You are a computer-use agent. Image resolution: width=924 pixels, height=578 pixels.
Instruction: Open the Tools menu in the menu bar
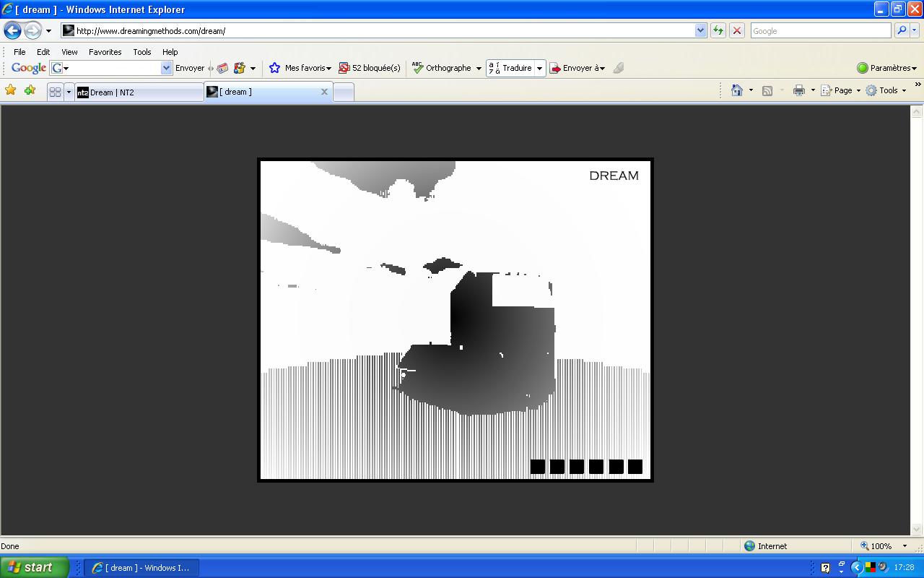(141, 52)
